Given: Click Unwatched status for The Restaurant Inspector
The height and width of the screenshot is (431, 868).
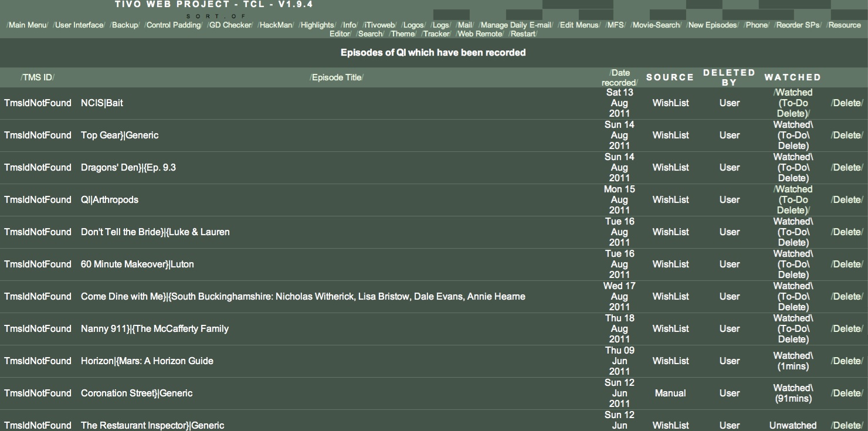Looking at the screenshot, I should (x=793, y=426).
